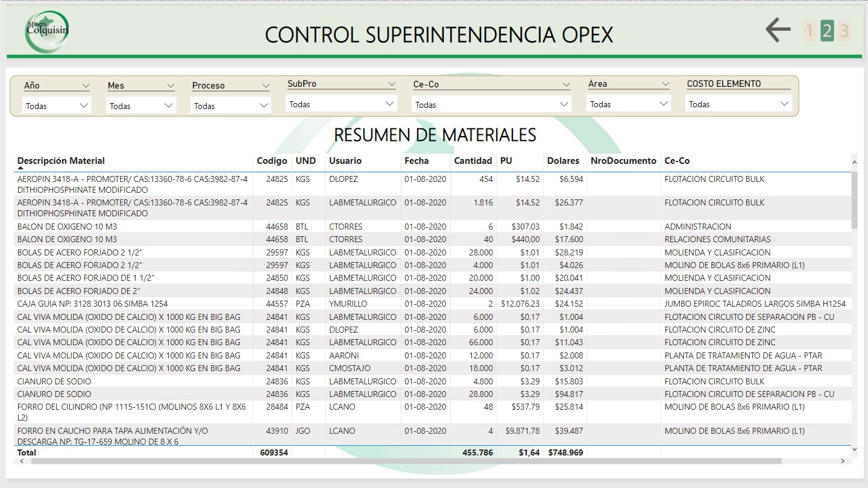Click the $748.969 total dollars value
This screenshot has height=488, width=868.
coord(565,452)
